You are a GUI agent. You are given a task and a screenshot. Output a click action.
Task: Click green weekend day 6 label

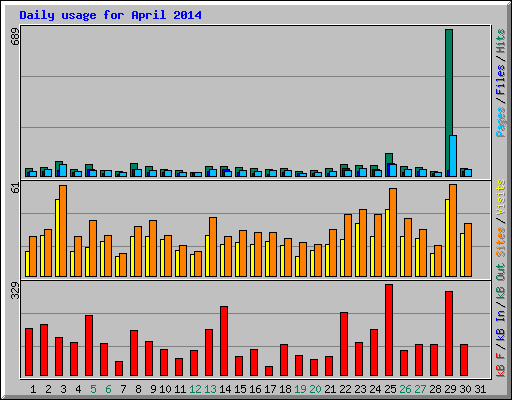pos(108,389)
